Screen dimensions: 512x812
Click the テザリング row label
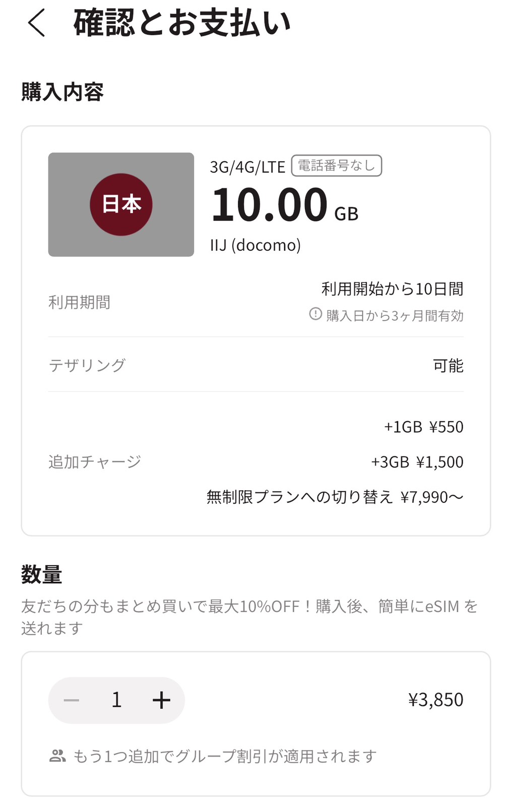(x=87, y=365)
